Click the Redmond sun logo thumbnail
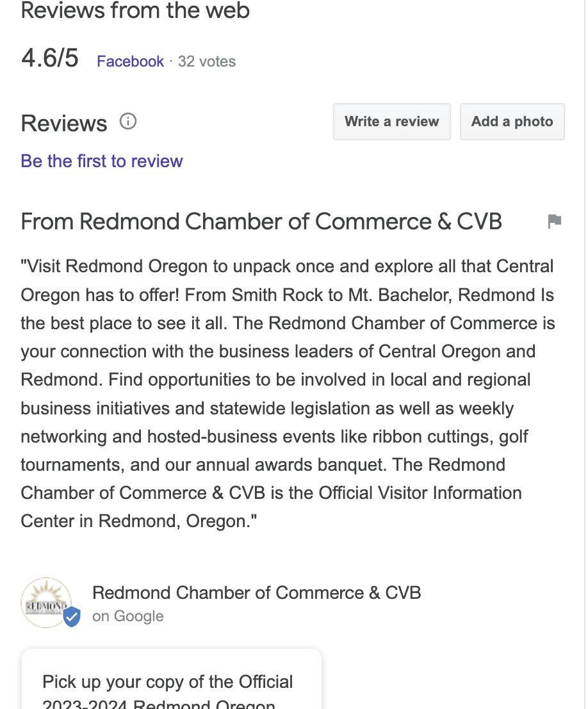This screenshot has height=709, width=588. (x=46, y=602)
